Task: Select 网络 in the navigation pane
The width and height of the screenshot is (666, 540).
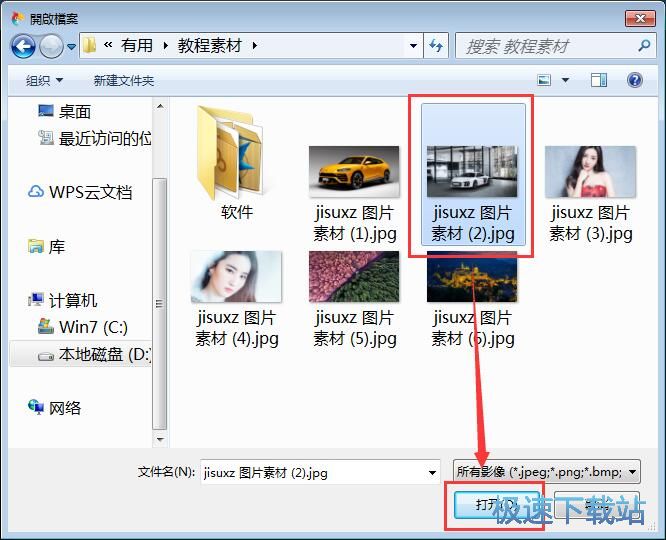Action: (x=65, y=408)
